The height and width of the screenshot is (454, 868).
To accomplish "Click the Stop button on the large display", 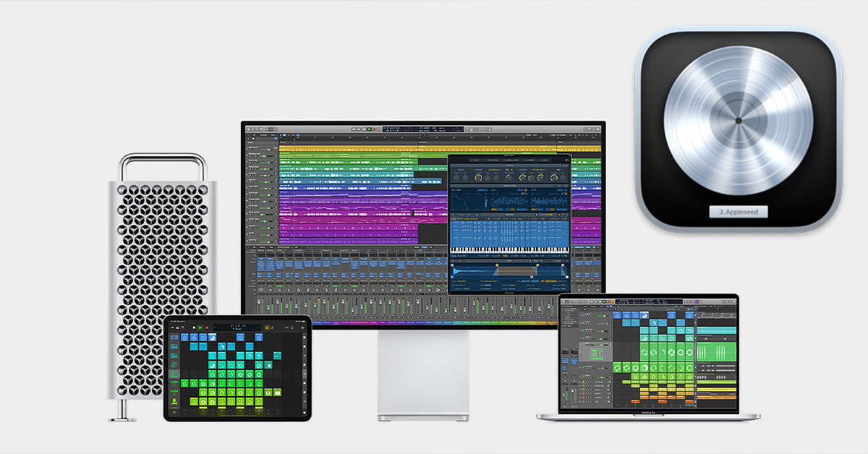I will (x=365, y=129).
